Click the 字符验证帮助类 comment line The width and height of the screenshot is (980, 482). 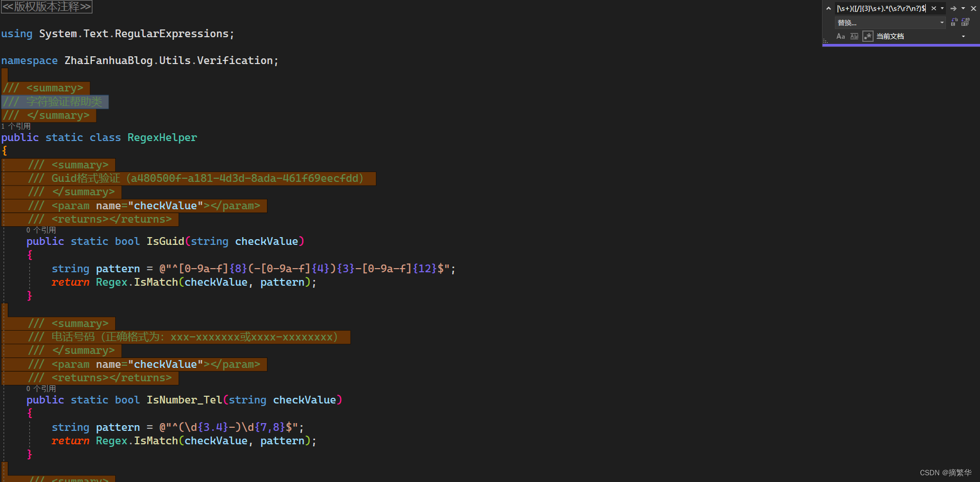55,102
